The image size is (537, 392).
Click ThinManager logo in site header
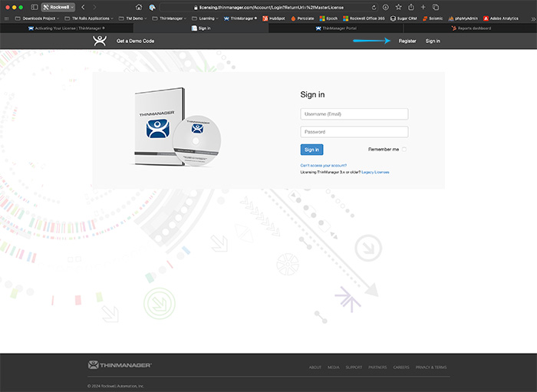click(x=100, y=41)
